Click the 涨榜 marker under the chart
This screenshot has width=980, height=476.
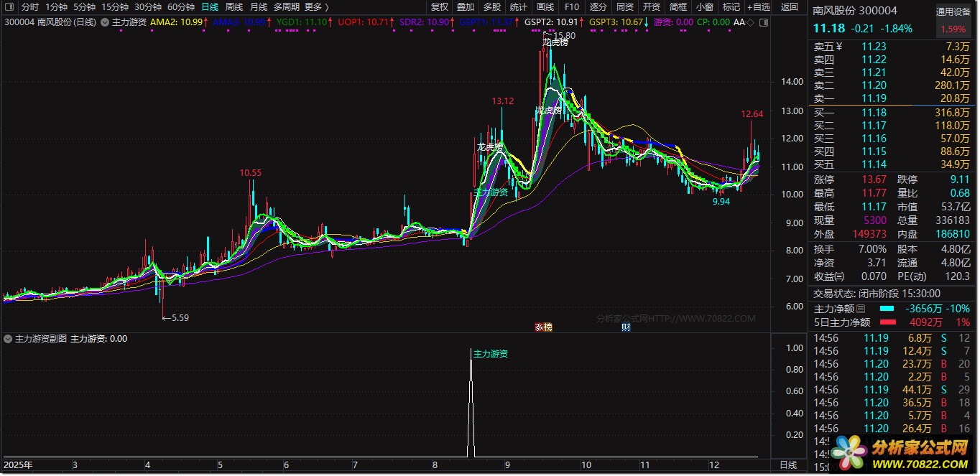[x=543, y=327]
